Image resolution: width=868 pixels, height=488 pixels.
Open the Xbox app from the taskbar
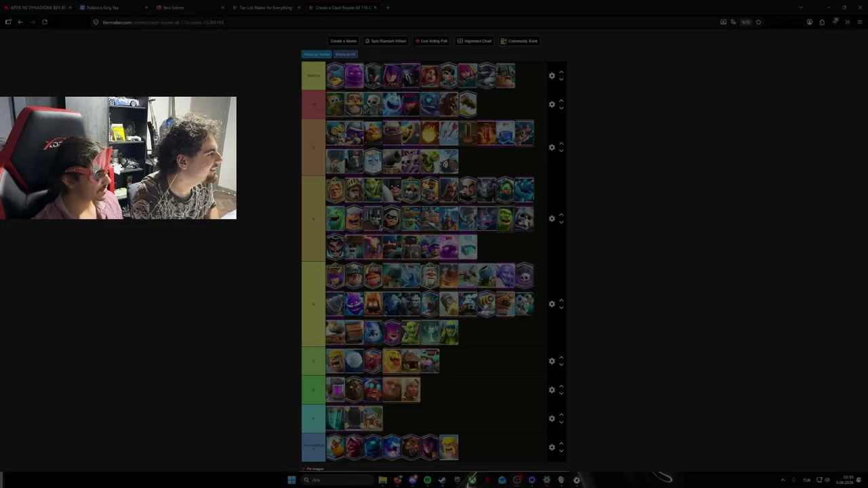(472, 480)
